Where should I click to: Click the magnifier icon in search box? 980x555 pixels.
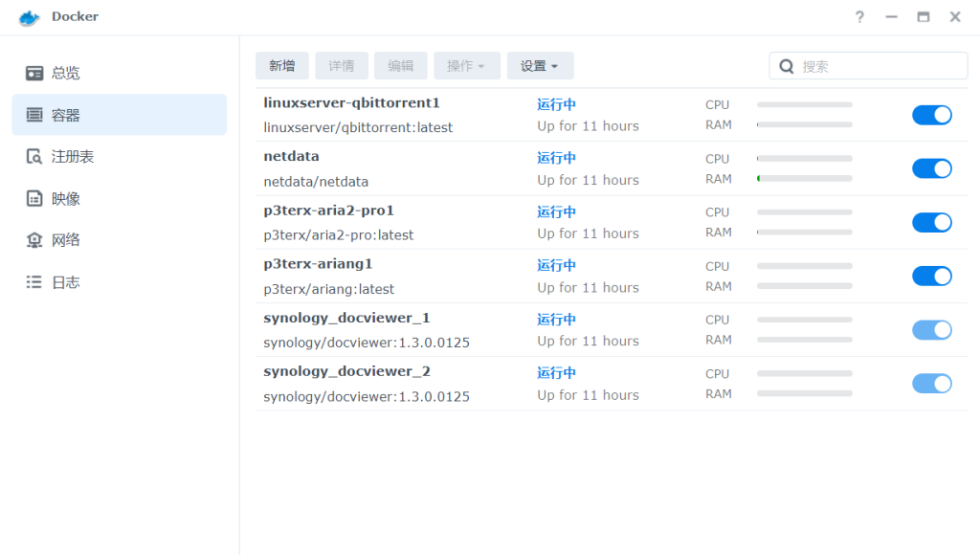pos(787,66)
